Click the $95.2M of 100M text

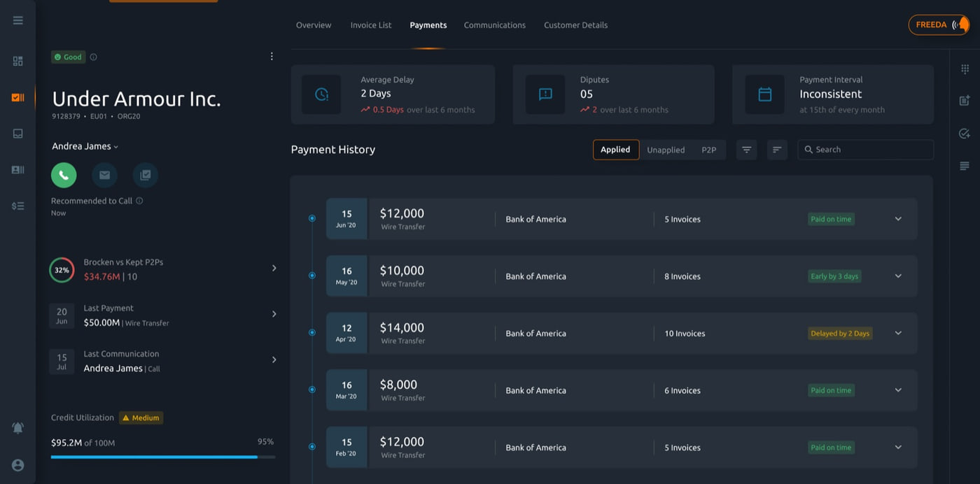click(x=83, y=443)
